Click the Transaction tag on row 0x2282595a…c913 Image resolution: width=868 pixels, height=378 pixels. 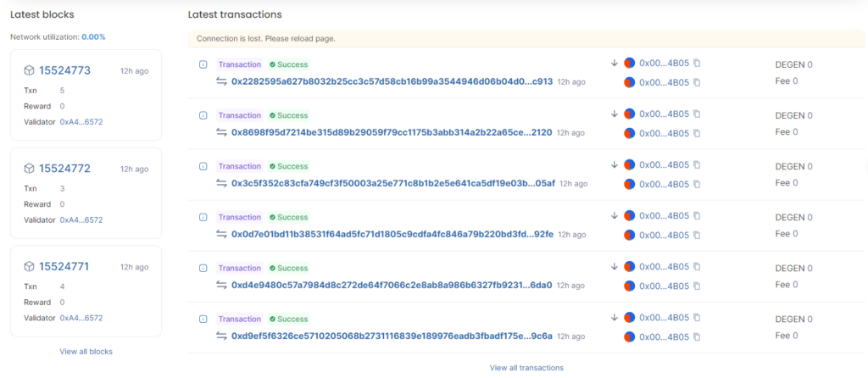(240, 64)
